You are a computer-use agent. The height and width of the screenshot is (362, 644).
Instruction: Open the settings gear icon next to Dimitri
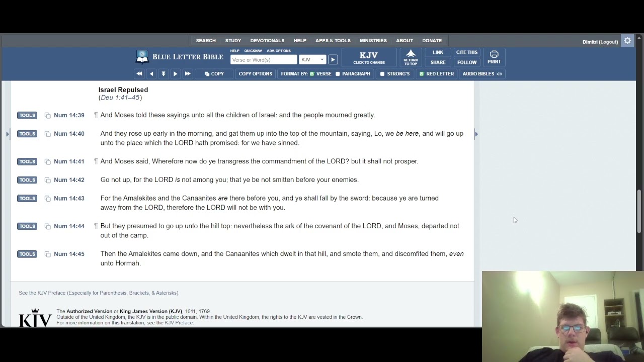click(627, 41)
